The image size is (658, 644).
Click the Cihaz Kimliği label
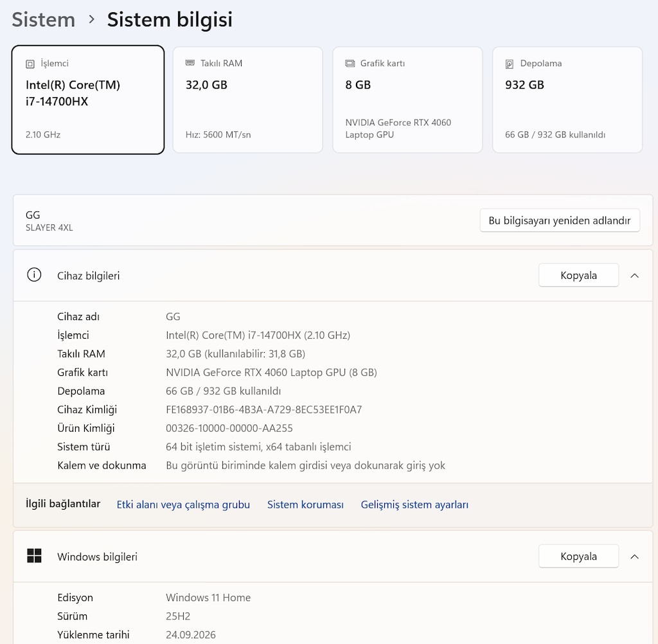tap(87, 410)
